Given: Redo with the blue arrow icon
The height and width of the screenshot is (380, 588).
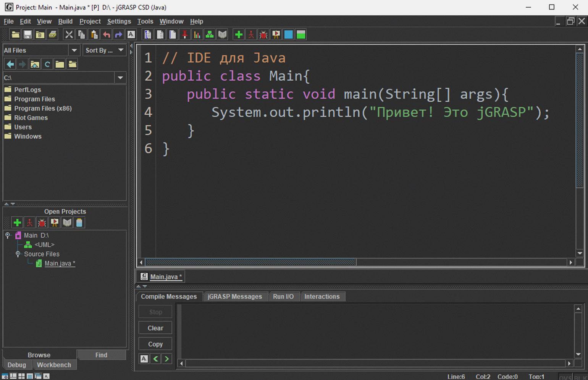Looking at the screenshot, I should point(118,35).
